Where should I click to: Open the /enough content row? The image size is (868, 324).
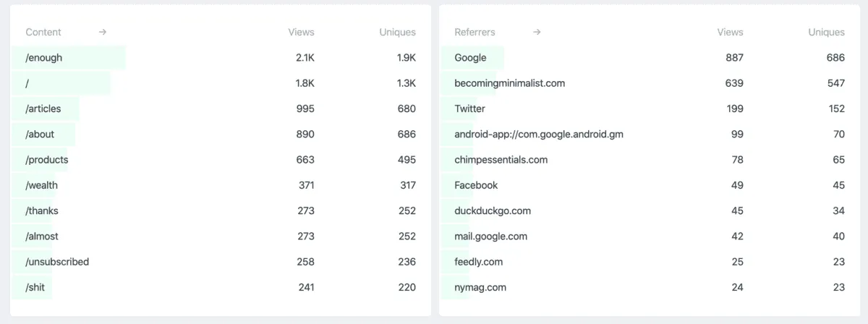click(44, 58)
